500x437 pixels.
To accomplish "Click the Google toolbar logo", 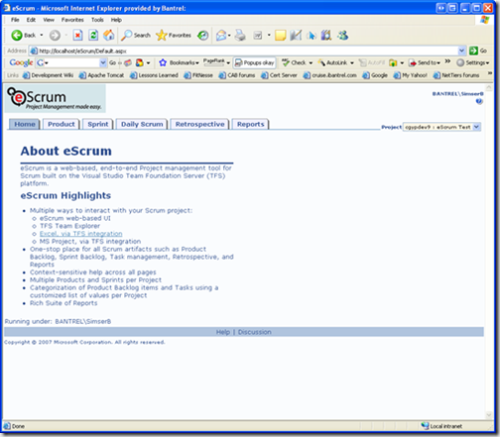I will tap(21, 62).
